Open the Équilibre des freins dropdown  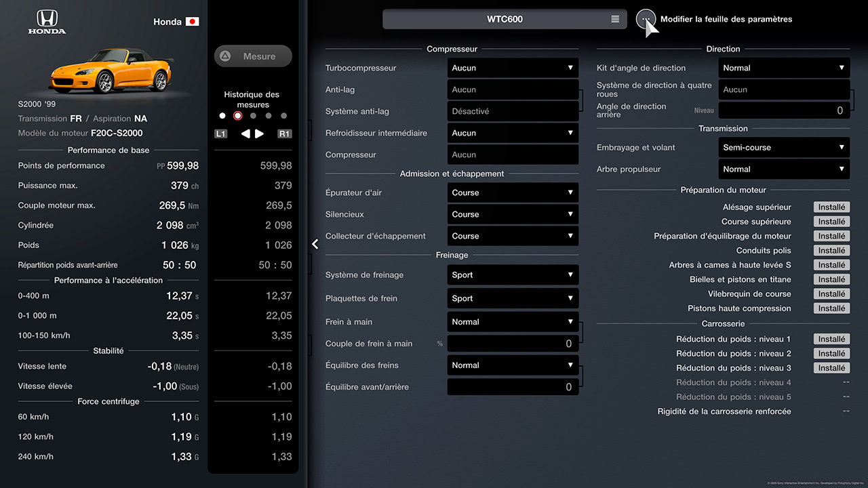tap(513, 365)
